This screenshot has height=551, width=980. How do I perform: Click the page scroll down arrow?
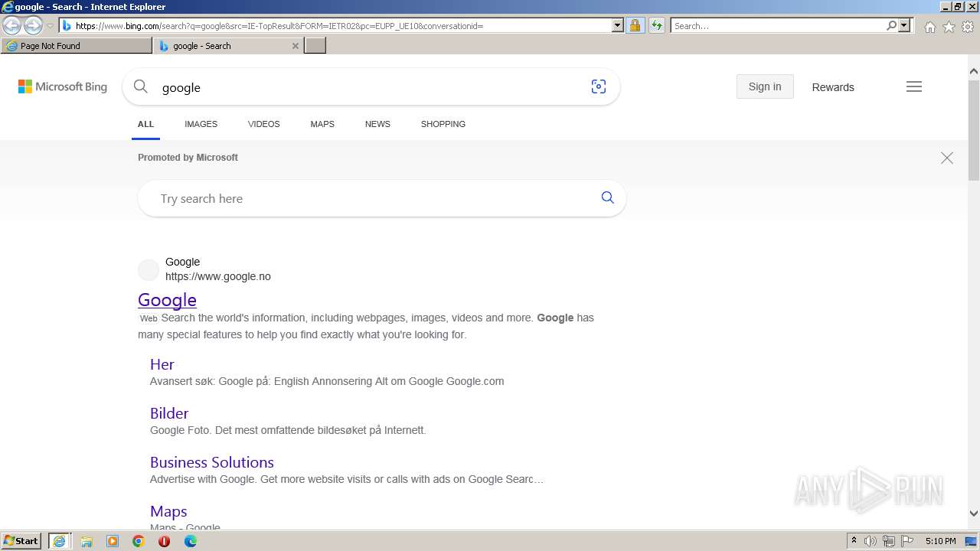click(x=974, y=514)
